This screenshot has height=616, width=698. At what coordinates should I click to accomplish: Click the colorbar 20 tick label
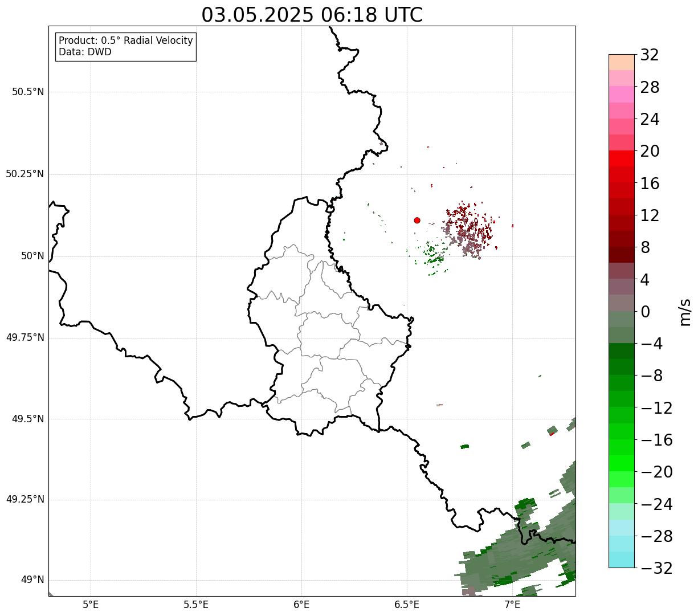(650, 152)
